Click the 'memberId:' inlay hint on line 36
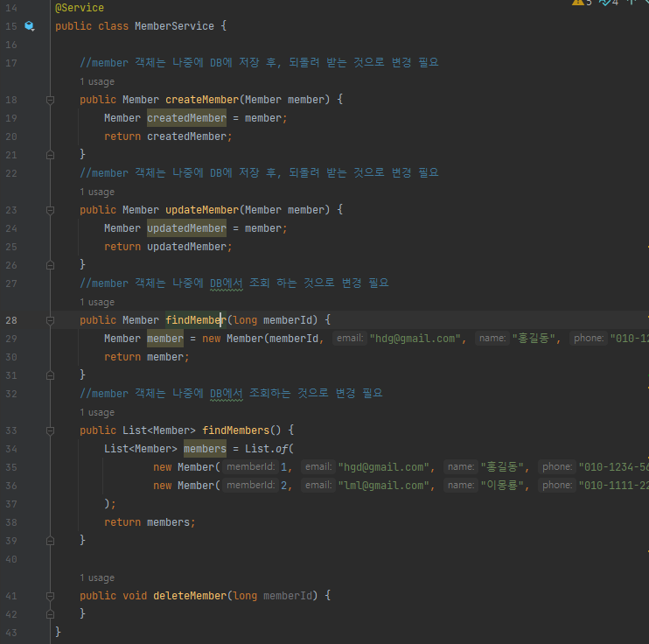The width and height of the screenshot is (649, 644). point(250,486)
